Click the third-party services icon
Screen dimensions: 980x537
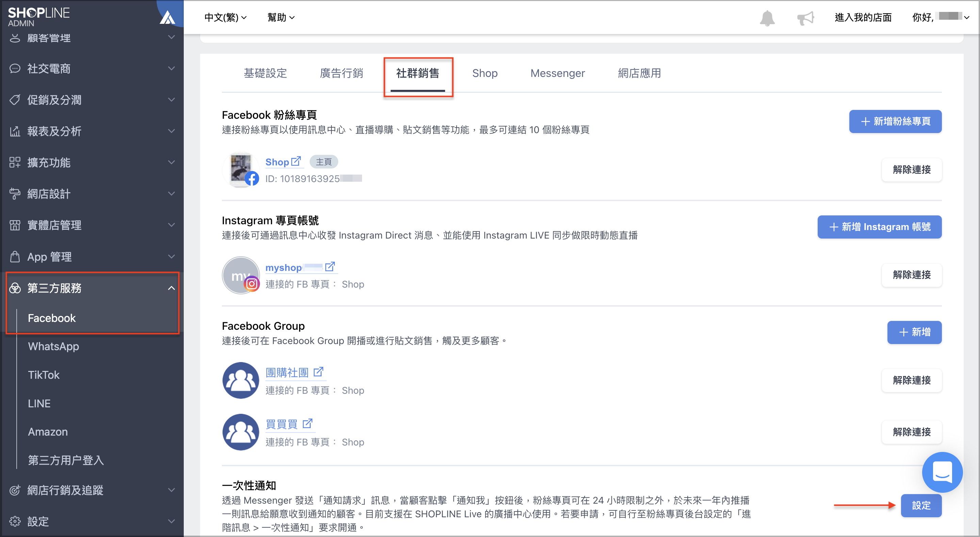pos(15,288)
